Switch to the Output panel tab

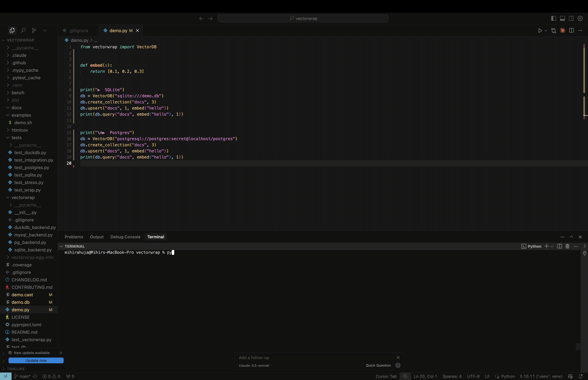point(97,237)
